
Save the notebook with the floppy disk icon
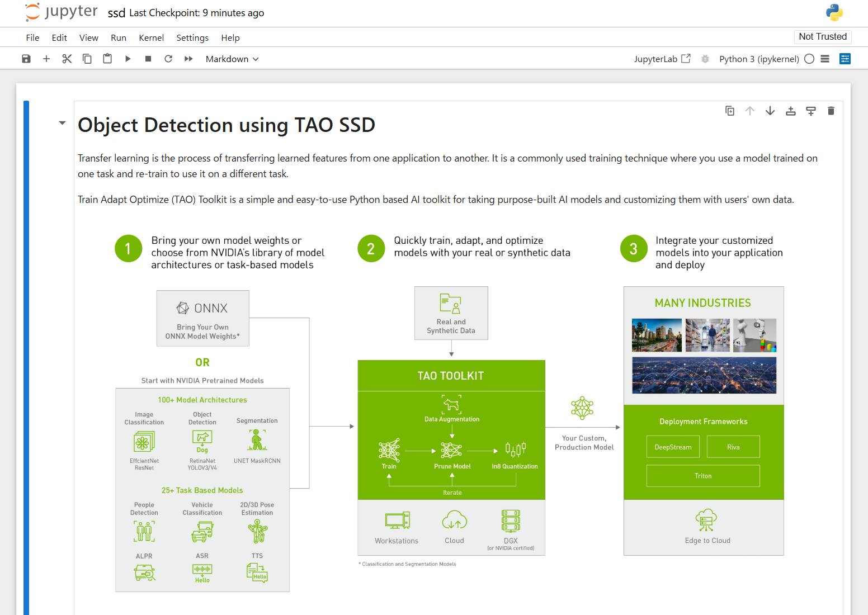point(26,59)
